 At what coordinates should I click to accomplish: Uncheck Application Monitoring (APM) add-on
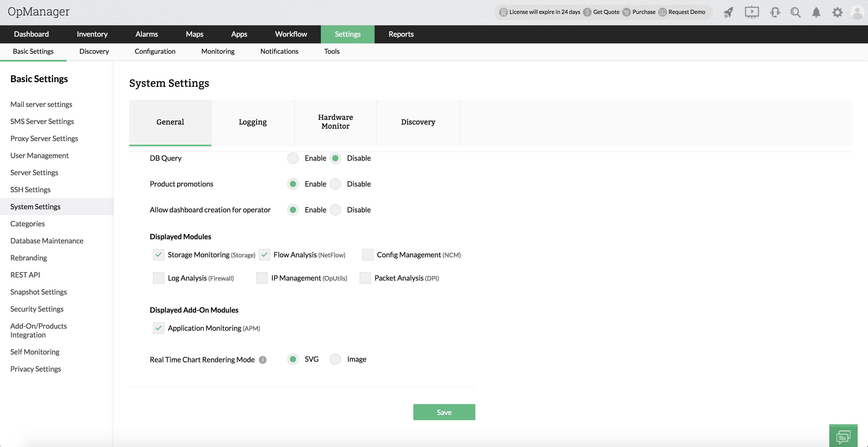coord(158,328)
